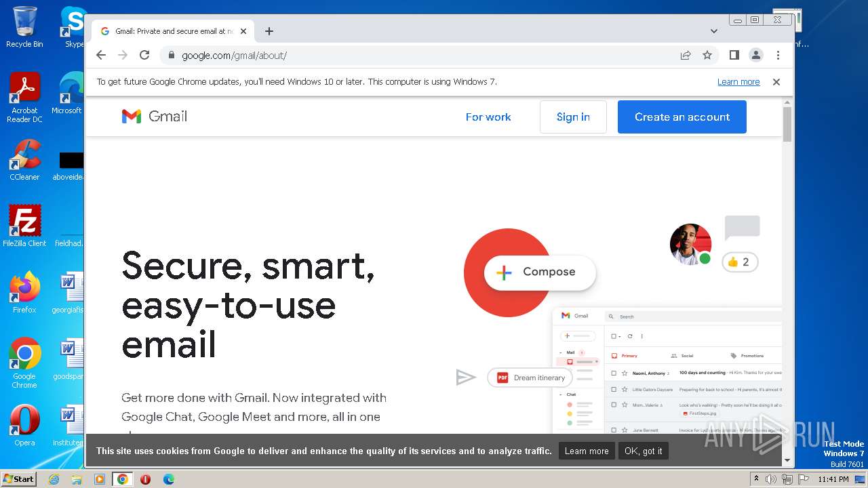This screenshot has height=488, width=868.
Task: Click Create an account button
Action: tap(682, 117)
